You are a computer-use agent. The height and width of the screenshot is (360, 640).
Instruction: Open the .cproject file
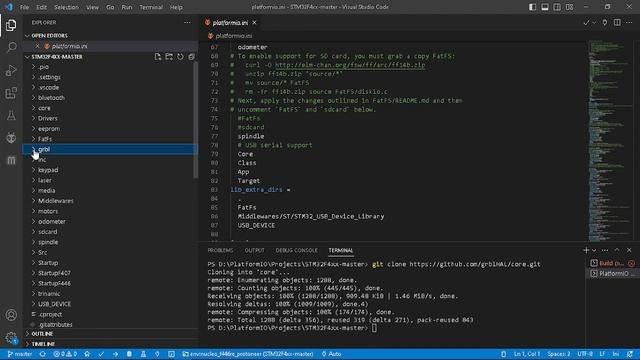pyautogui.click(x=51, y=315)
